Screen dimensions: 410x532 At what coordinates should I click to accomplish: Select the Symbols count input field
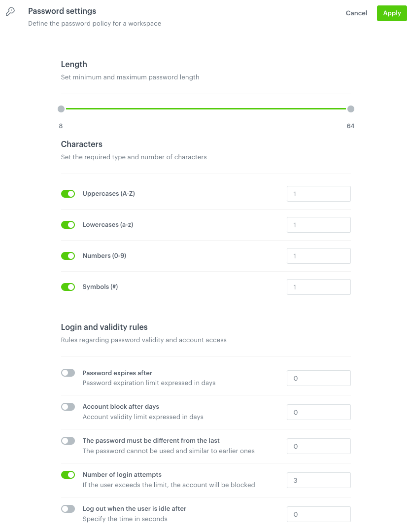tap(318, 286)
